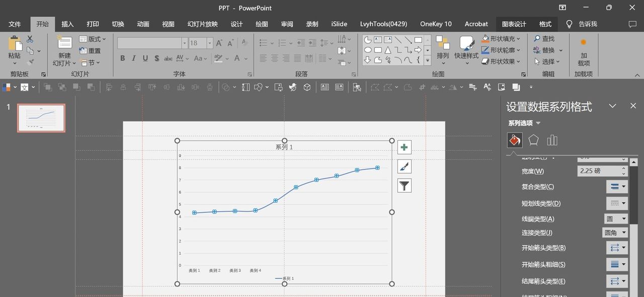Click the Reset (重置) slide button
644x297 pixels.
[x=90, y=51]
